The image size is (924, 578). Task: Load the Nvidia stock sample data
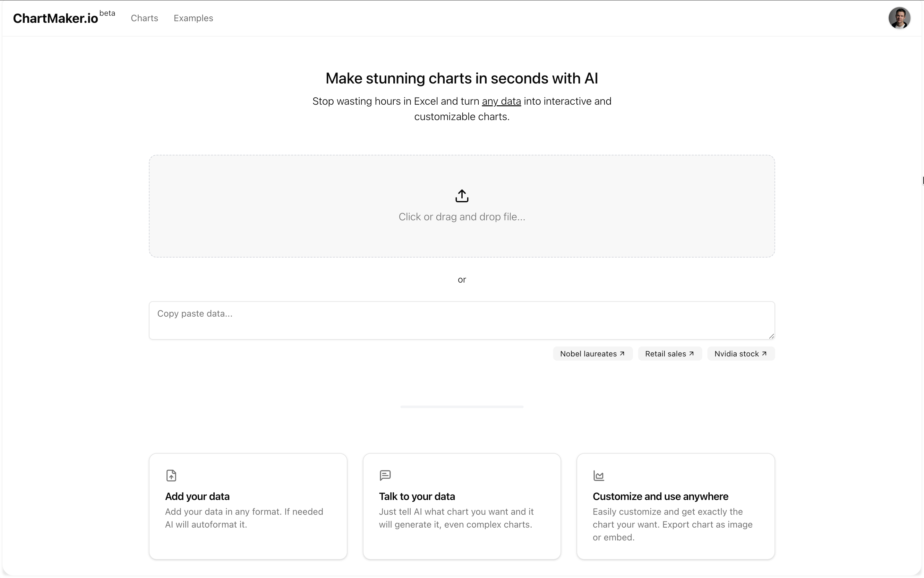(x=741, y=354)
